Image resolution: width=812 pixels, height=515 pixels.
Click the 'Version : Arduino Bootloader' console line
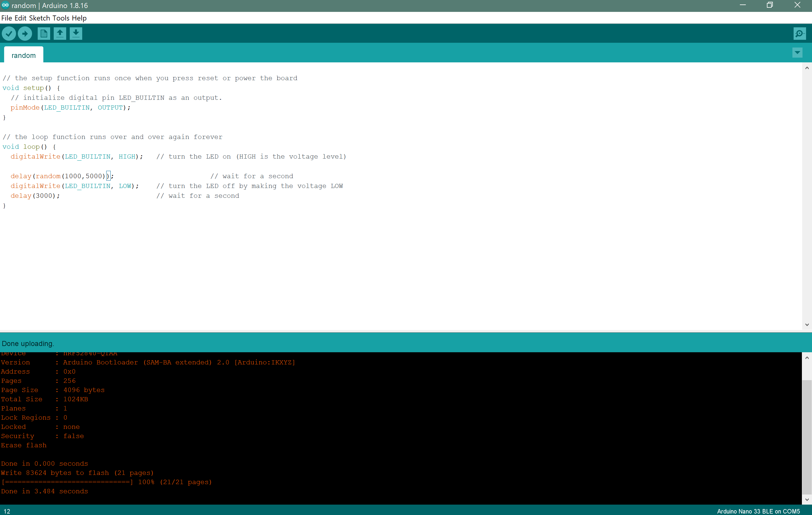(148, 362)
